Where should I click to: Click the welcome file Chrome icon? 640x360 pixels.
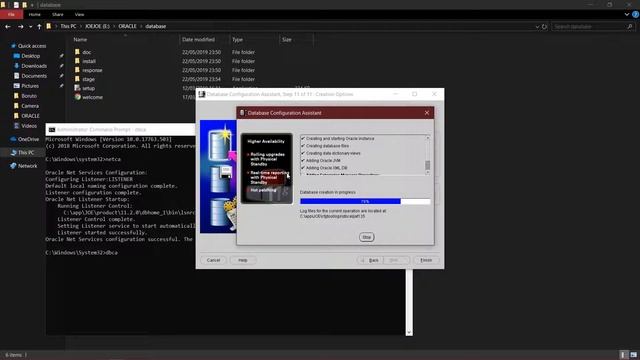click(x=77, y=97)
